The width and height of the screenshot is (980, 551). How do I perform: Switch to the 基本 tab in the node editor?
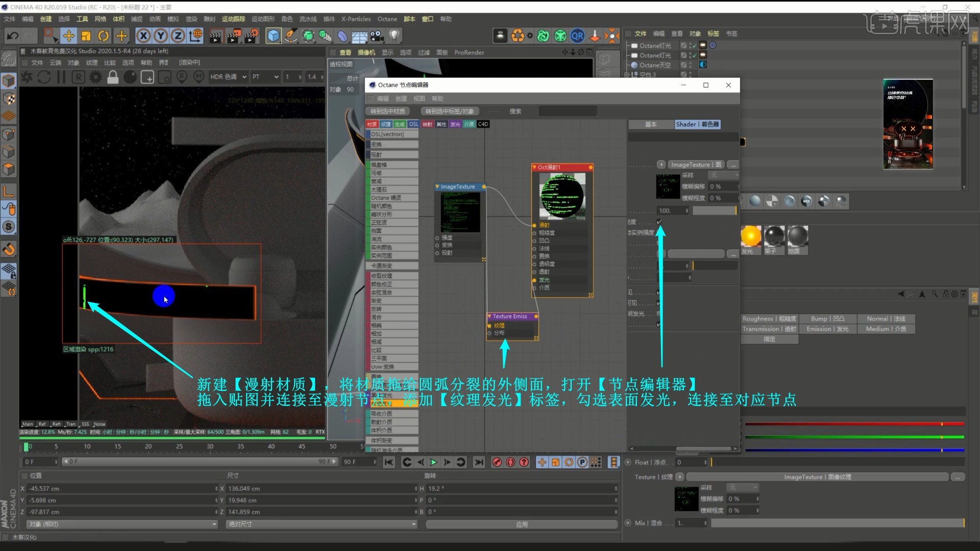point(650,124)
